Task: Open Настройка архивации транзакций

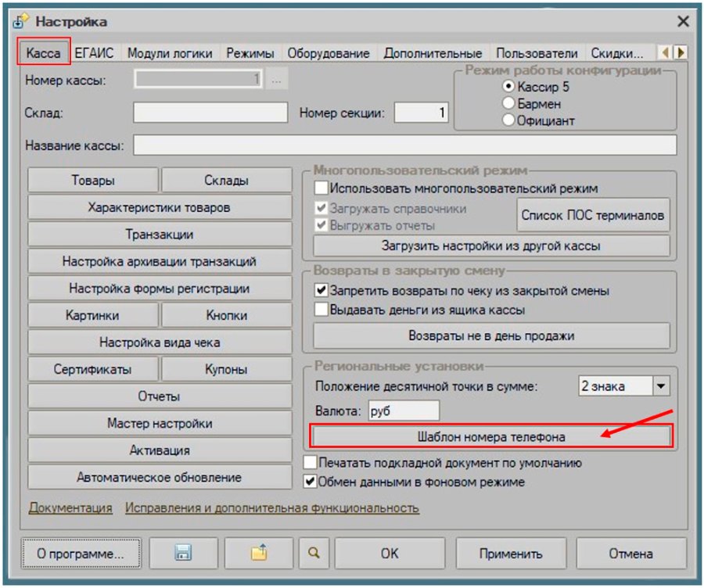Action: [x=160, y=261]
